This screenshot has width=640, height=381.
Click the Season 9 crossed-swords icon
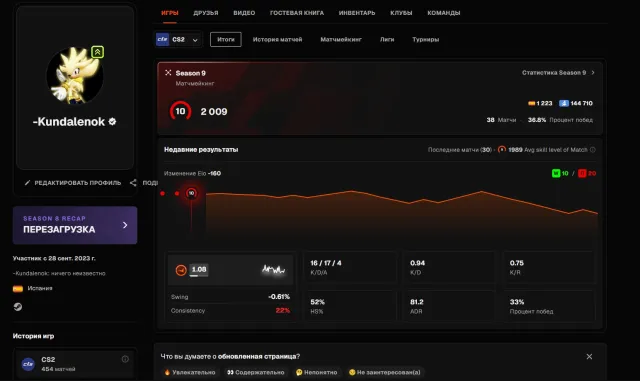168,73
